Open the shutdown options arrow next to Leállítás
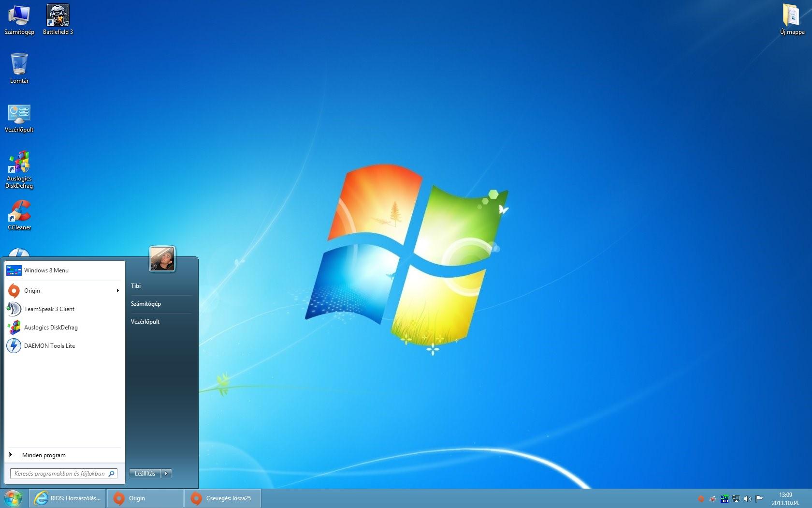 pos(166,474)
